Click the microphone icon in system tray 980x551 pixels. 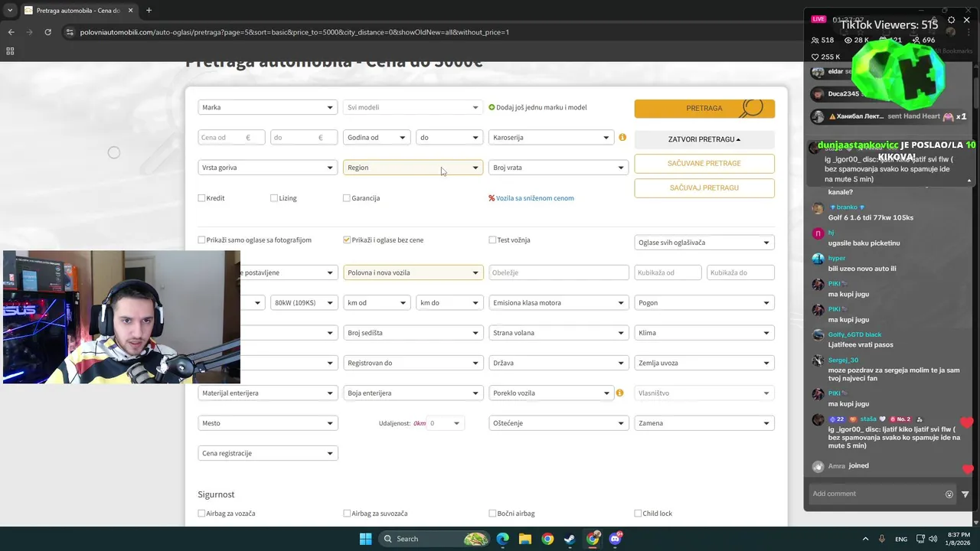pyautogui.click(x=882, y=539)
